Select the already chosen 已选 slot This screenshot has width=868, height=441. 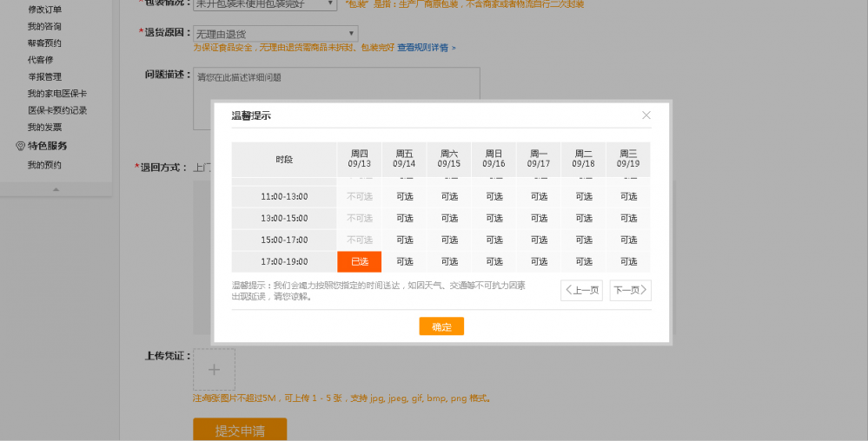[x=359, y=261]
